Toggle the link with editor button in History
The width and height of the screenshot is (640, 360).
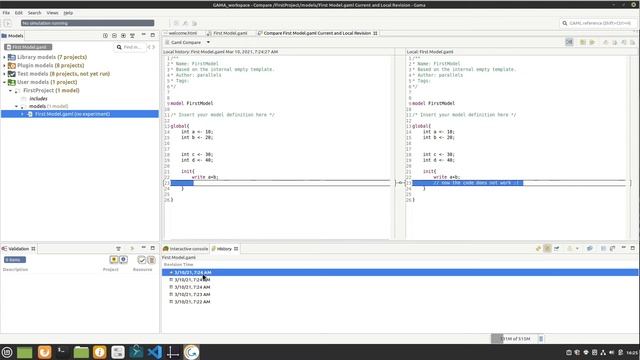point(547,249)
